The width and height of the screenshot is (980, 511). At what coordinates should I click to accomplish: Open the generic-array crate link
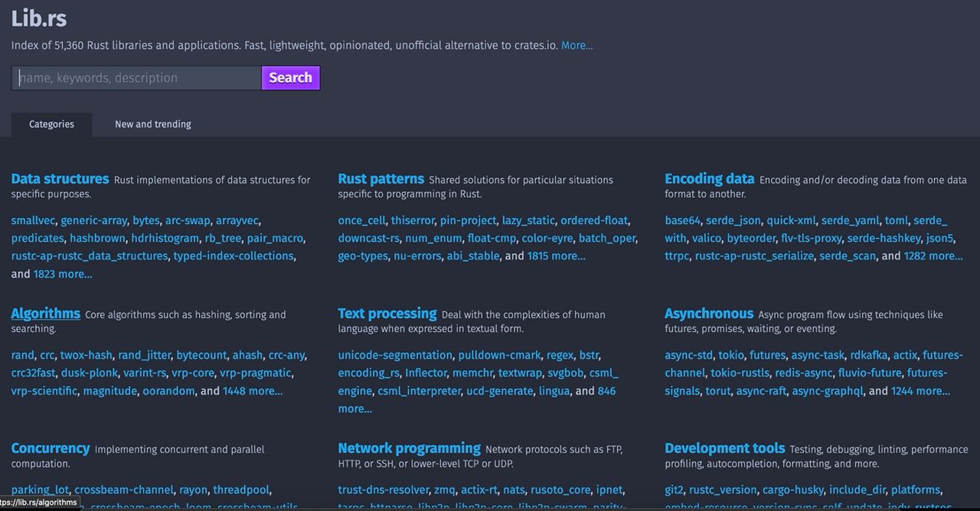click(x=93, y=220)
